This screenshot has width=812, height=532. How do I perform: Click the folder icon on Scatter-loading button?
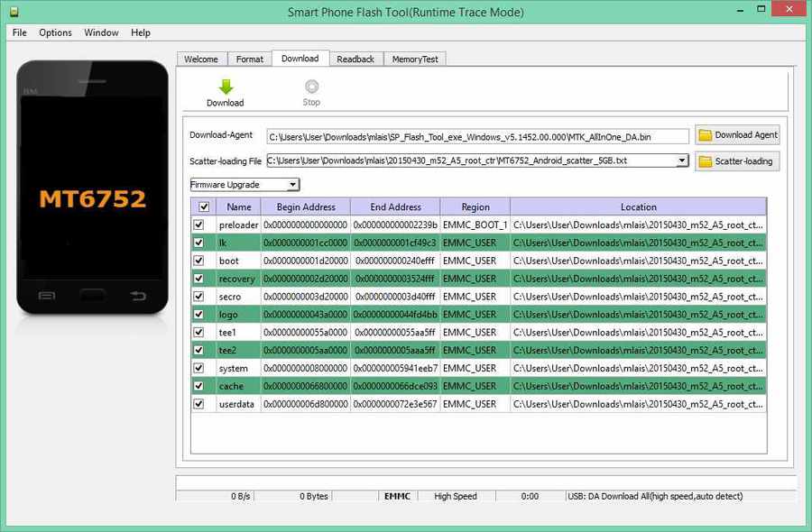[705, 161]
